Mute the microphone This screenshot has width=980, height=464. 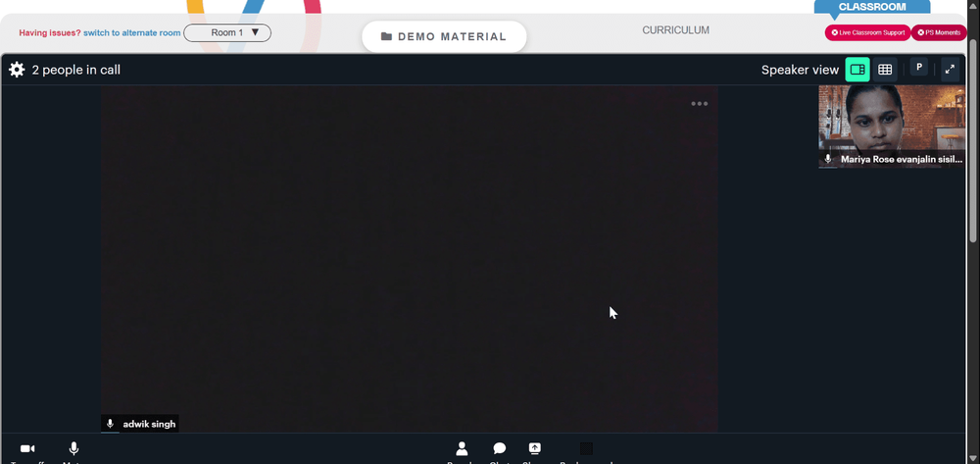[73, 449]
